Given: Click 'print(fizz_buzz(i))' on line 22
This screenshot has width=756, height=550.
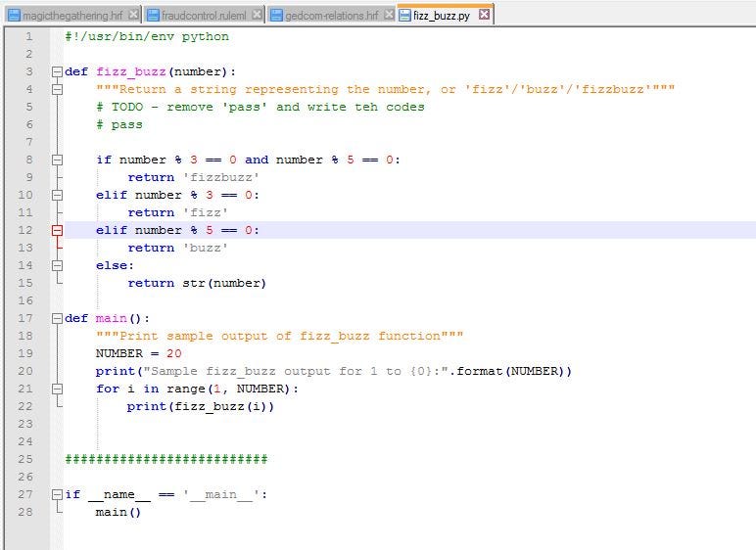Looking at the screenshot, I should (201, 407).
